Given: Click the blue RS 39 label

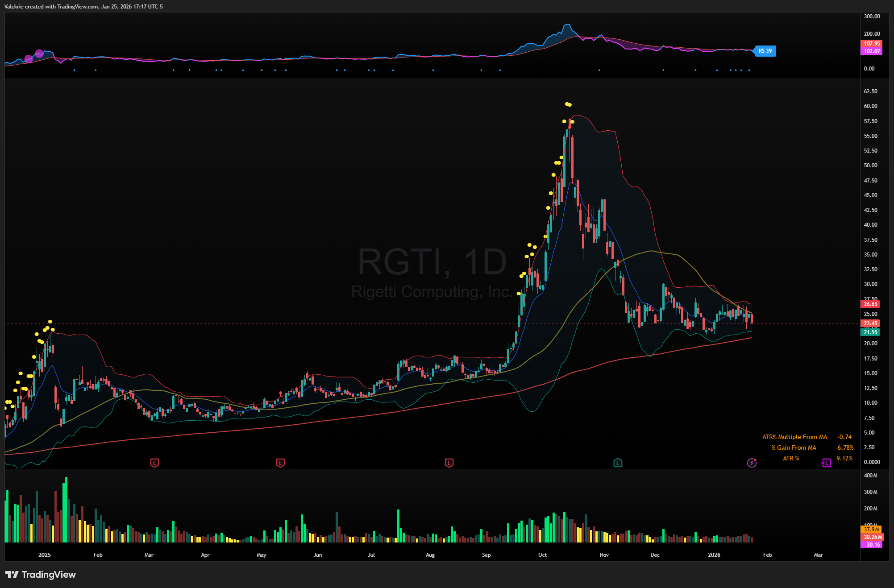Looking at the screenshot, I should point(765,51).
